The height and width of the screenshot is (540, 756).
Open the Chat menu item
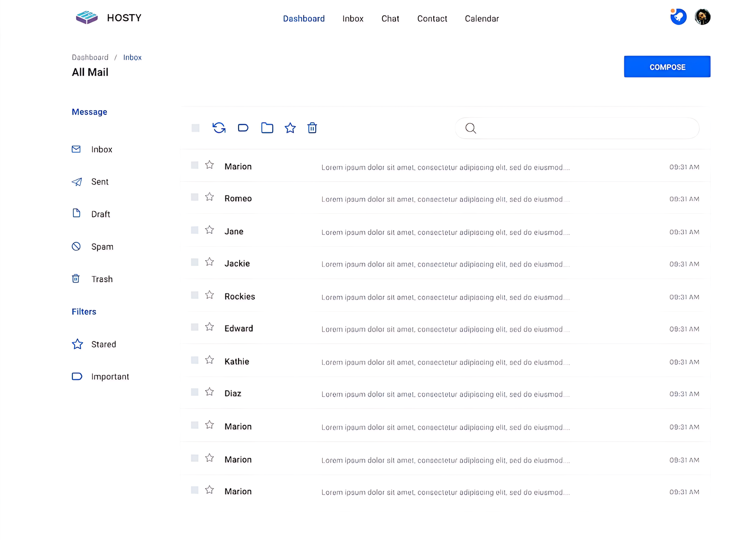pyautogui.click(x=390, y=19)
